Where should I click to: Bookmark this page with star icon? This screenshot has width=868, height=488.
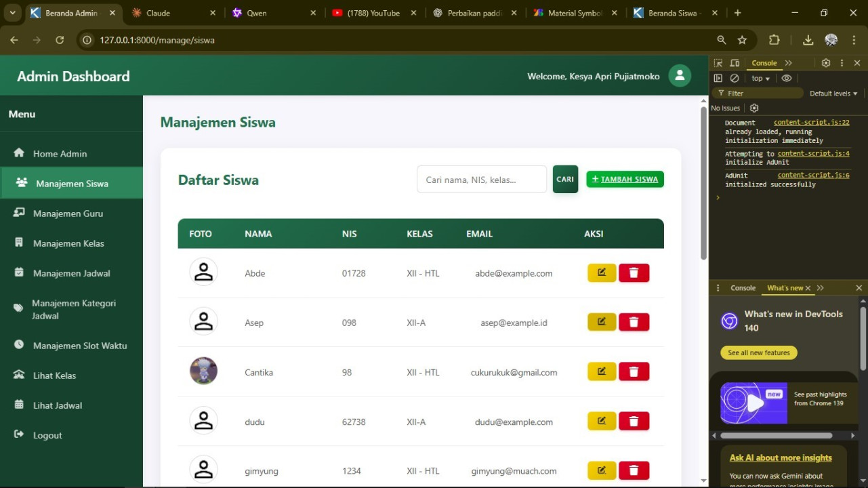[742, 40]
